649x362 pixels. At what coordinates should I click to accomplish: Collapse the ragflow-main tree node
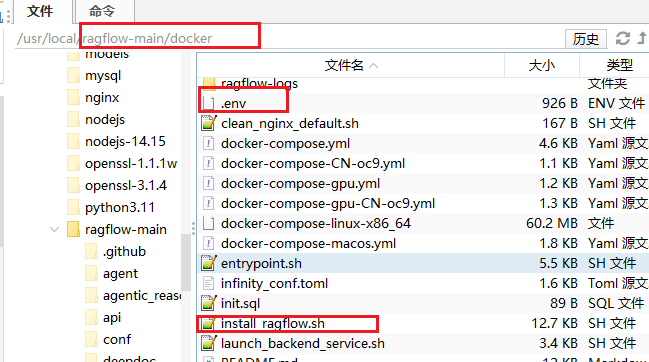tap(54, 229)
